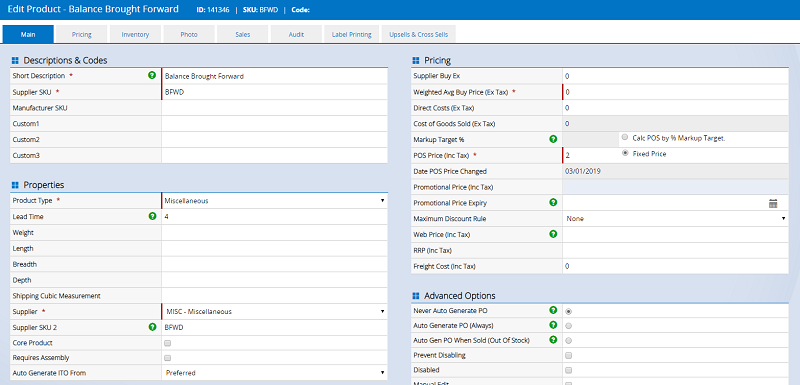
Task: Switch to the Sales tab
Action: 242,34
